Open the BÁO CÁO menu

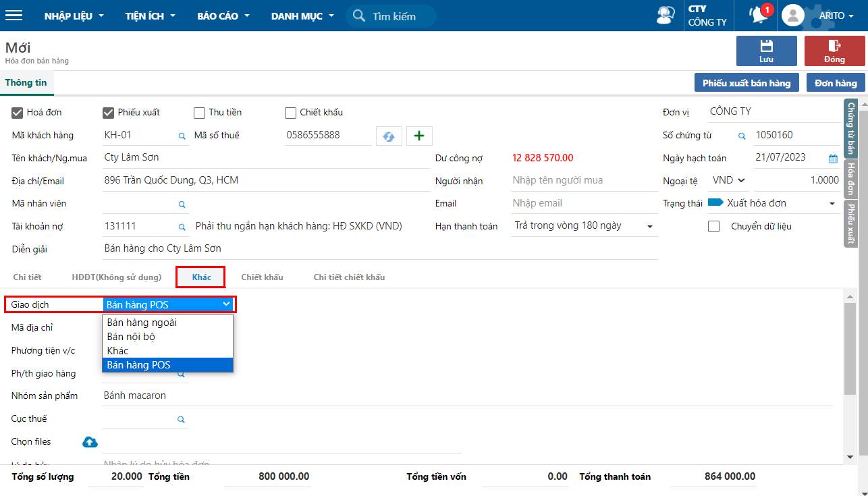click(x=223, y=16)
